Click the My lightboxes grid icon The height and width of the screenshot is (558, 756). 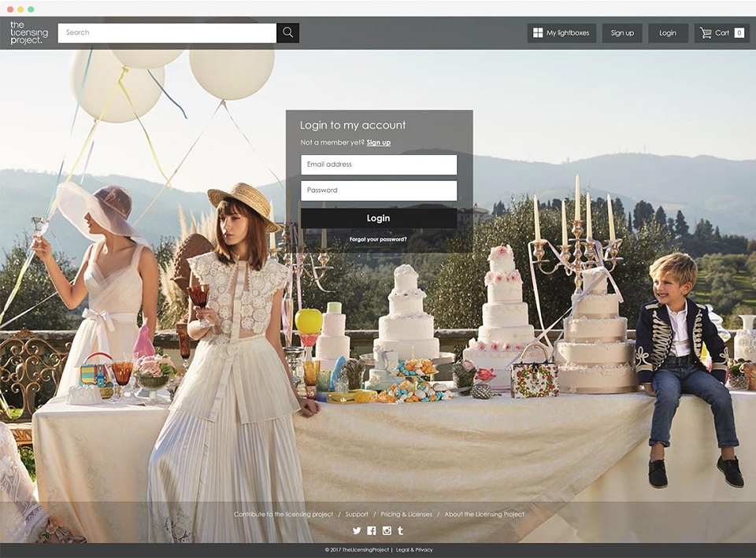[x=538, y=33]
